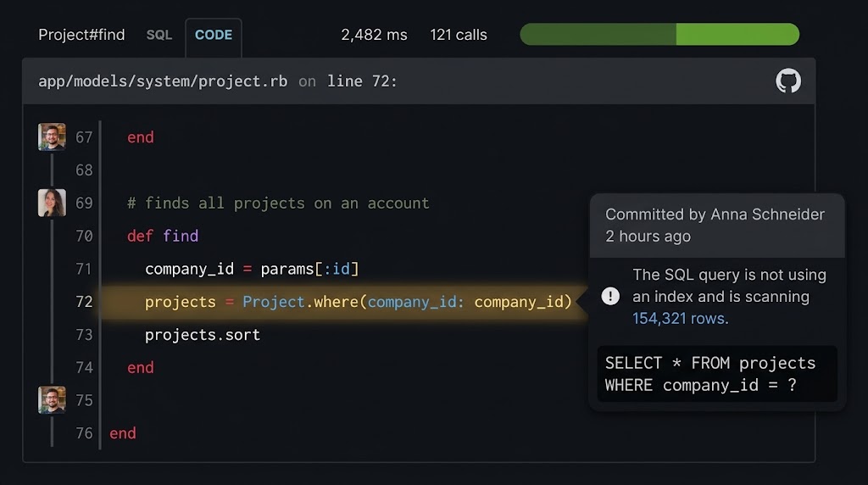Click the 'end' keyword on line 76
Viewport: 868px width, 485px height.
122,433
